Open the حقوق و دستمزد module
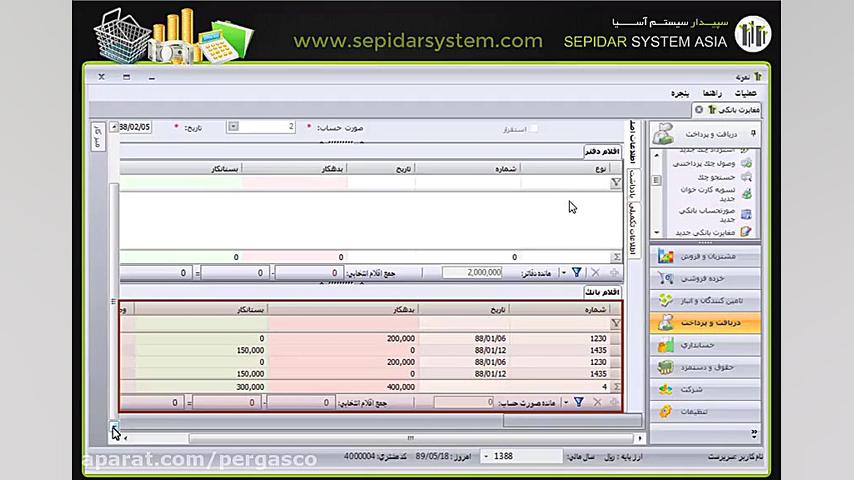The height and width of the screenshot is (480, 854). tap(705, 367)
